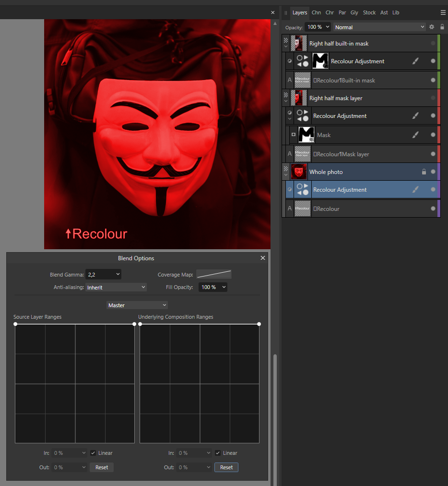Toggle visibility of Recolour¶Built-in mask layer
The image size is (448, 486).
(433, 80)
